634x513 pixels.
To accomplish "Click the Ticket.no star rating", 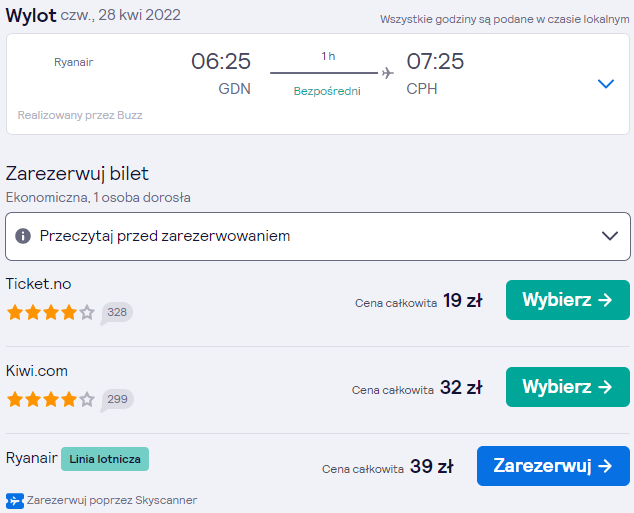I will (51, 312).
